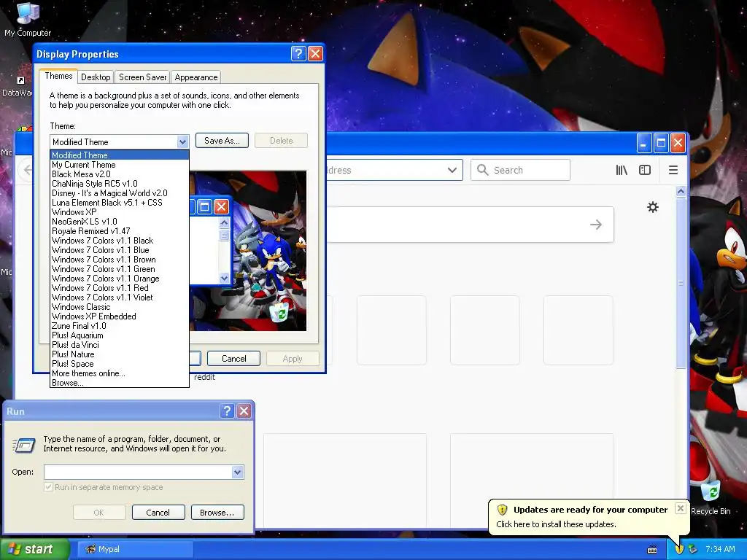747x560 pixels.
Task: Select Windows Classic theme
Action: point(120,307)
